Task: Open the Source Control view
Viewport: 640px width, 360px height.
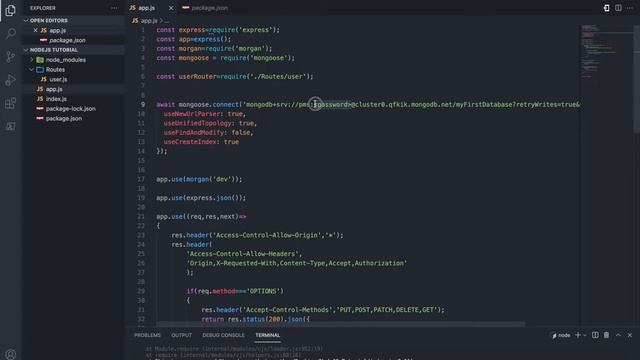Action: 11,57
